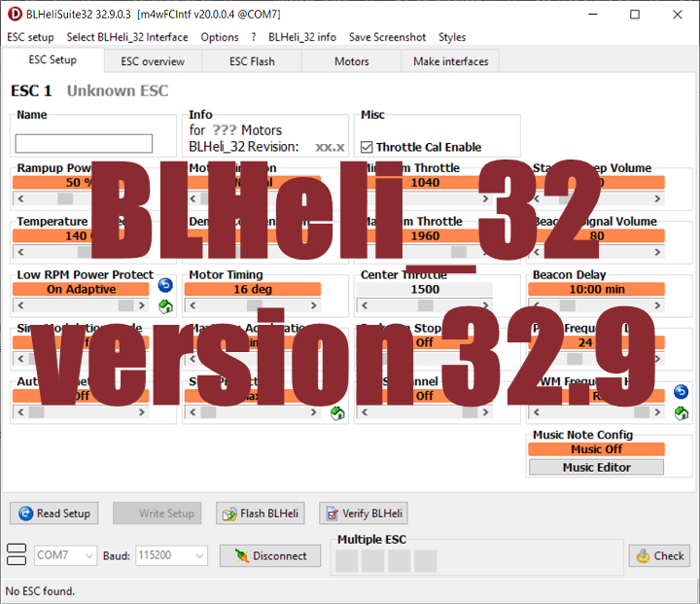Viewport: 700px width, 604px height.
Task: Switch to the Motors tab
Action: (x=352, y=61)
